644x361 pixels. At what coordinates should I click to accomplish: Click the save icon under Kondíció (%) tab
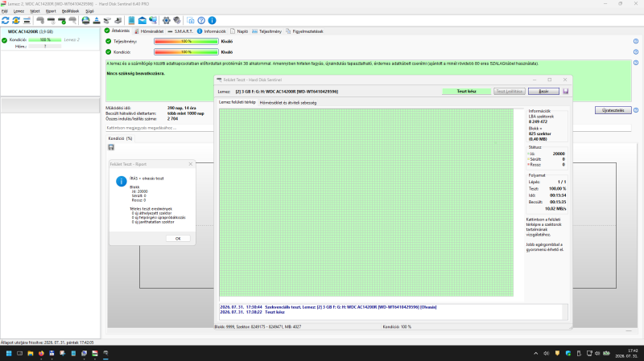111,147
